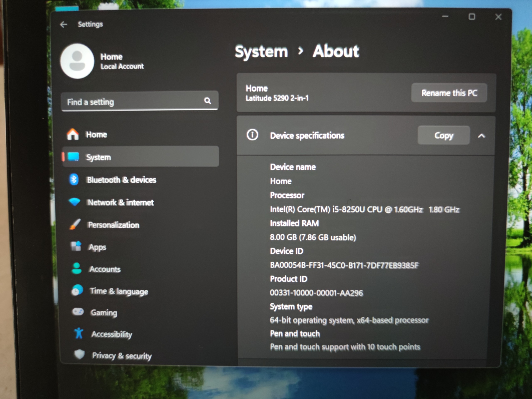
Task: Open Bluetooth & devices via its icon
Action: click(74, 179)
